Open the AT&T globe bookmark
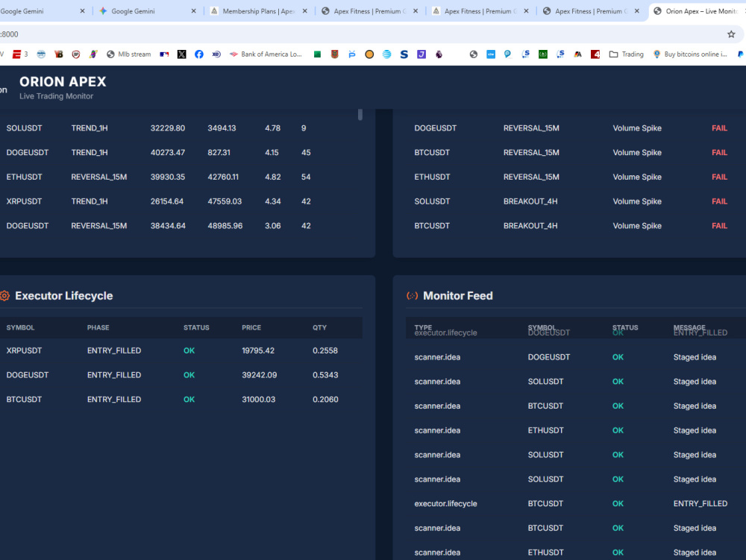 (x=386, y=54)
